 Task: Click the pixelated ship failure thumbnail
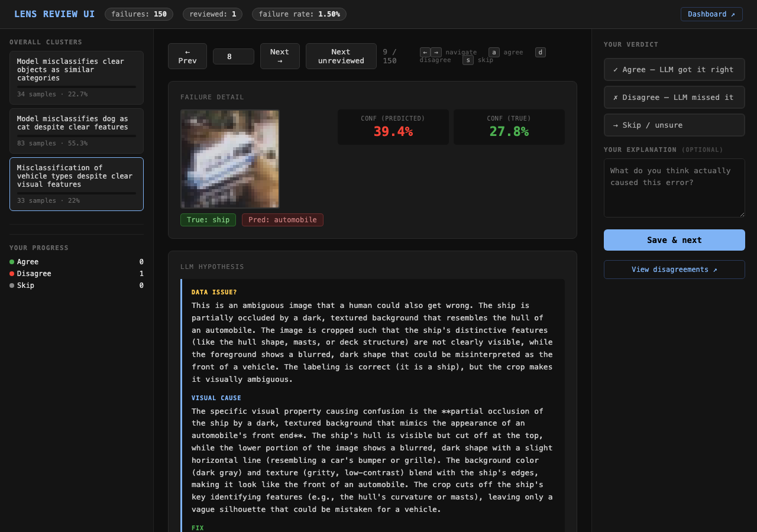230,159
